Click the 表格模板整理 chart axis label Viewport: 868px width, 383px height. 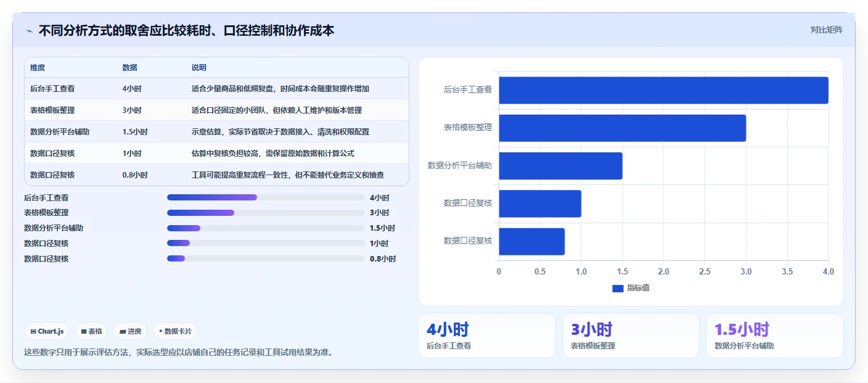pyautogui.click(x=468, y=128)
